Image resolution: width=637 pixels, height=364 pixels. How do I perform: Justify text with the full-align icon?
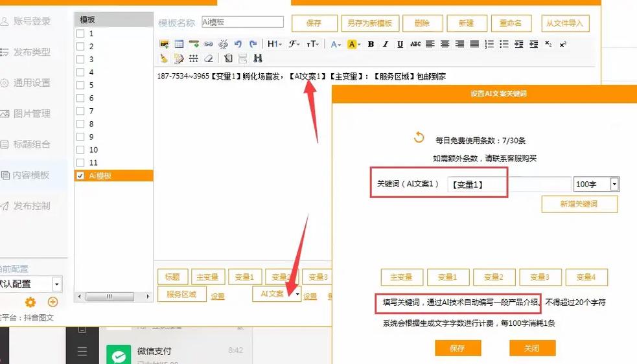coord(474,44)
